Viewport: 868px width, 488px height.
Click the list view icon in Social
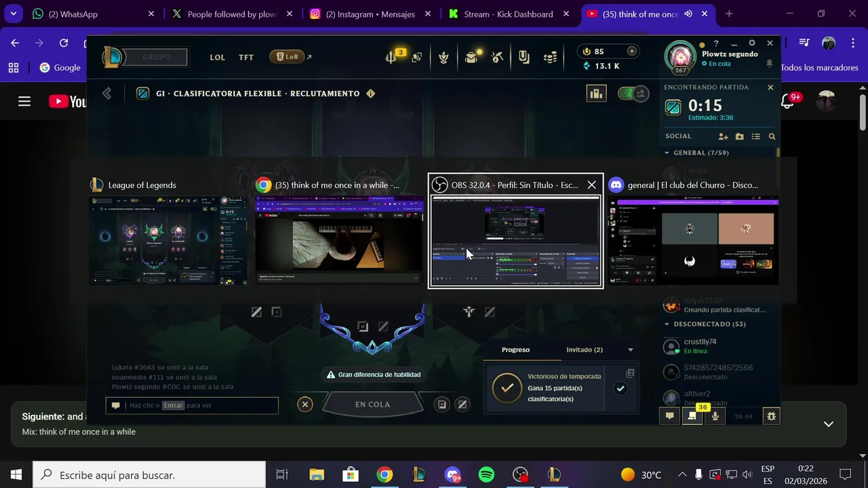coord(755,136)
